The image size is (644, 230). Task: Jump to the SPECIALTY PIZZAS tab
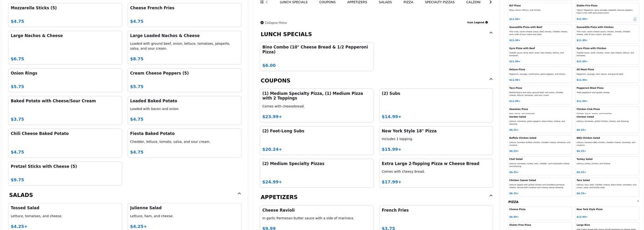coord(439,2)
